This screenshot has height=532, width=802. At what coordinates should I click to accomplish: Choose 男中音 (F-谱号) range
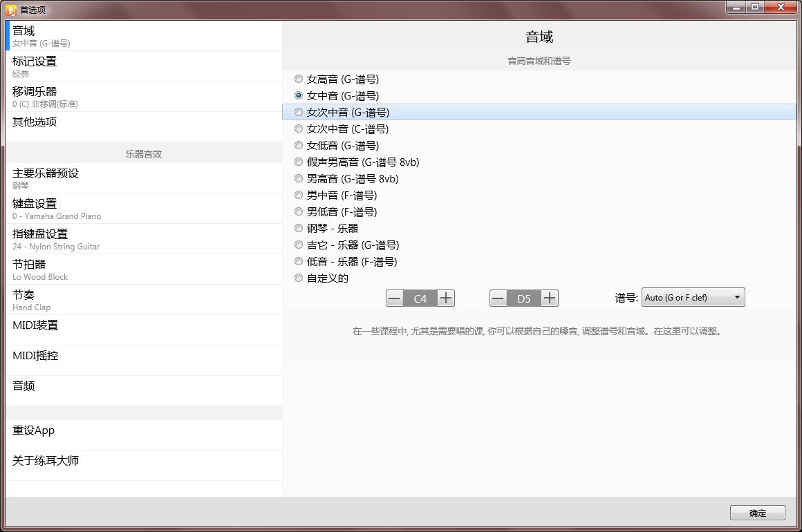coord(299,196)
